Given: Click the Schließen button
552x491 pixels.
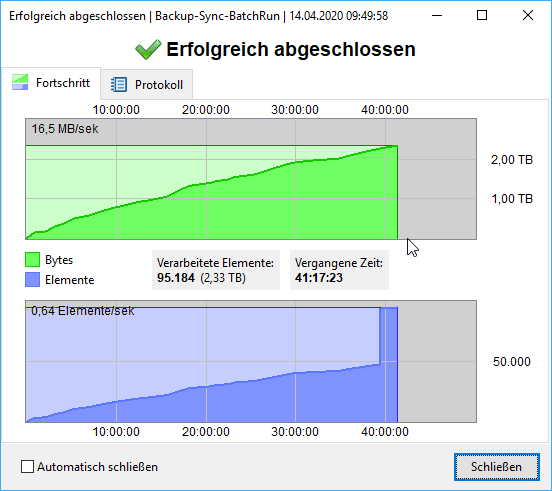Looking at the screenshot, I should pos(496,467).
